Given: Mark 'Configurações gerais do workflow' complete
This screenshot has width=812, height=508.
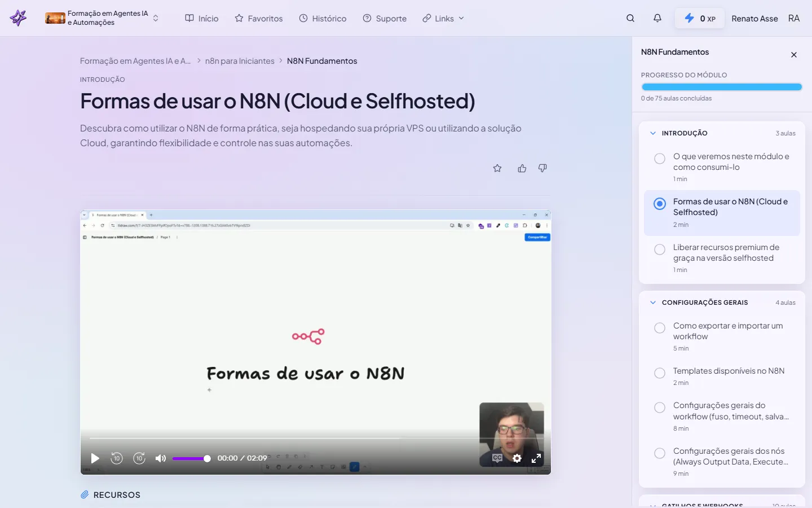Looking at the screenshot, I should point(660,408).
